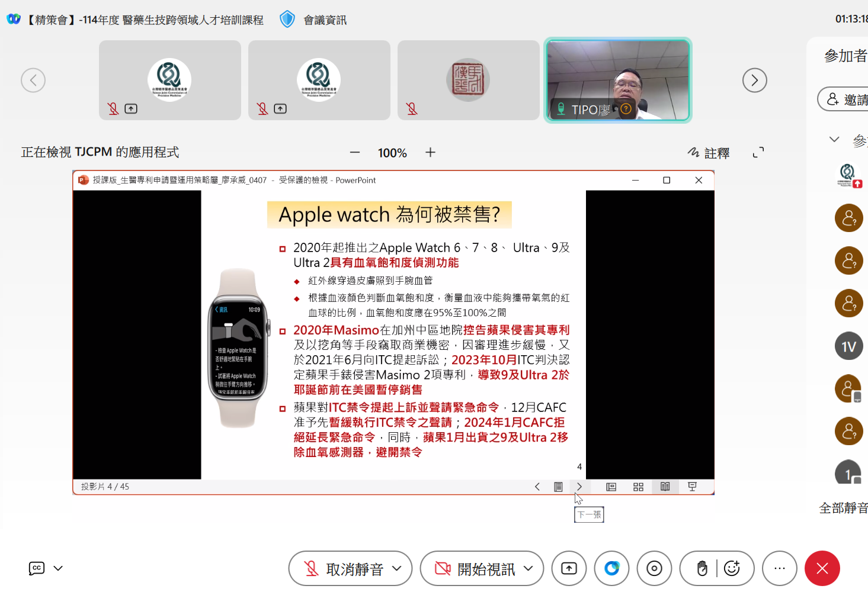Open the meeting security shield icon
This screenshot has height=592, width=868.
point(287,20)
